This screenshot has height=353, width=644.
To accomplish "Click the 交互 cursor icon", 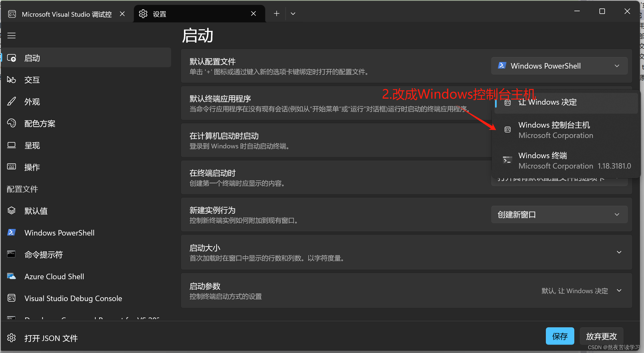I will point(11,80).
